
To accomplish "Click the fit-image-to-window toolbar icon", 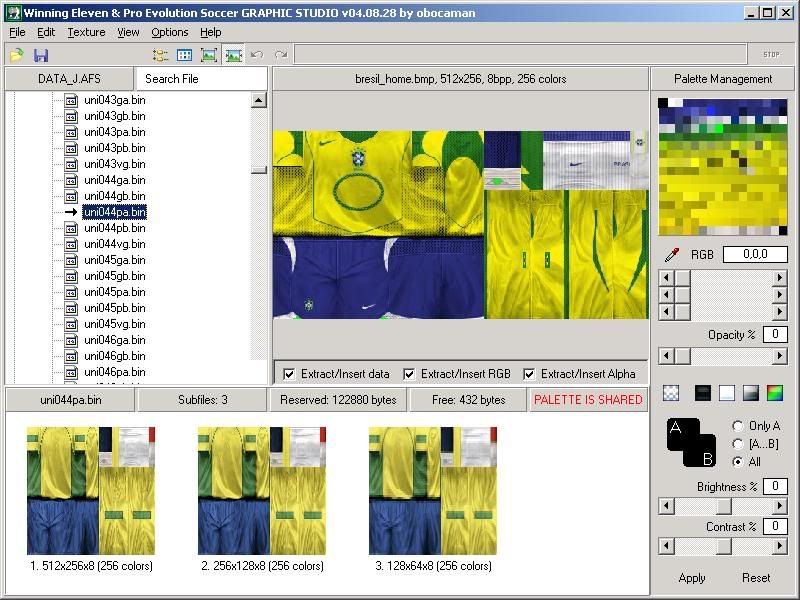I will tap(209, 55).
